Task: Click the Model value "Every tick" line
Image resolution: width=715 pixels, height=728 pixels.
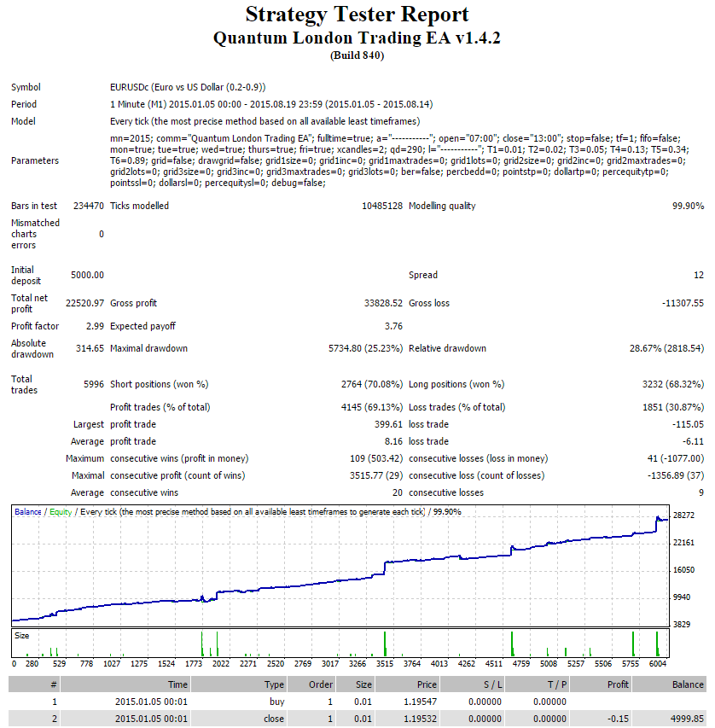Action: point(264,122)
